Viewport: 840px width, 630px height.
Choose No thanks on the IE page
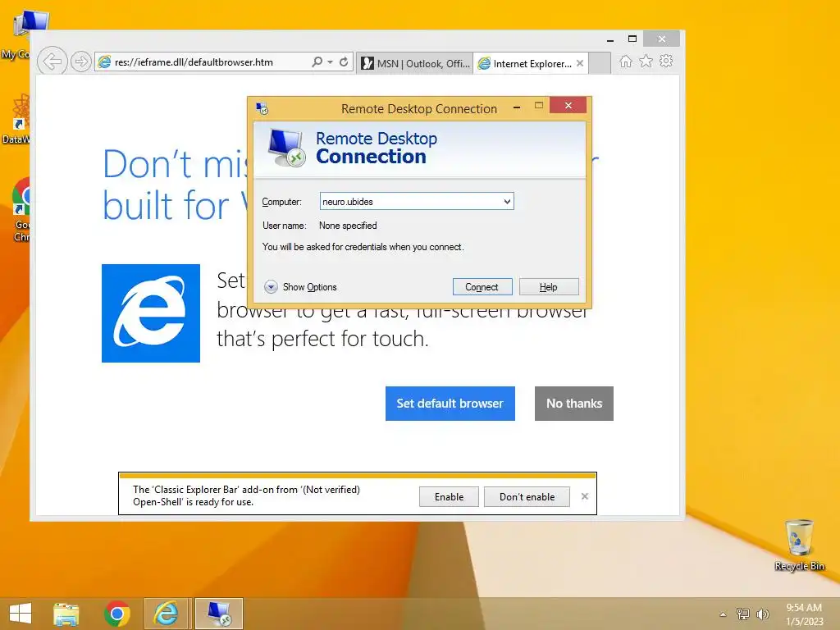573,404
